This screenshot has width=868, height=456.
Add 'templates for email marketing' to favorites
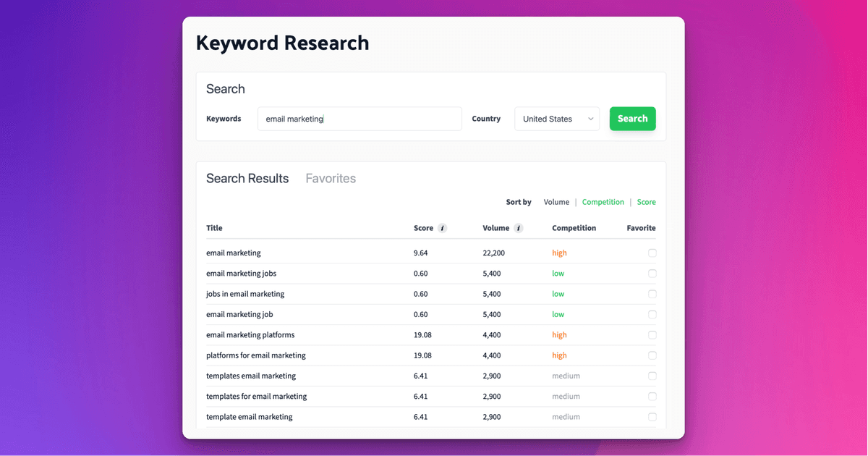point(652,397)
